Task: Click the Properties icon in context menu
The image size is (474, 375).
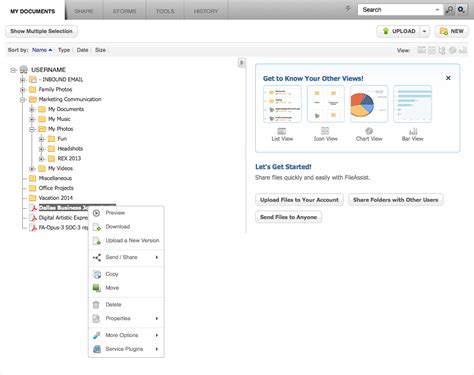Action: pyautogui.click(x=96, y=319)
